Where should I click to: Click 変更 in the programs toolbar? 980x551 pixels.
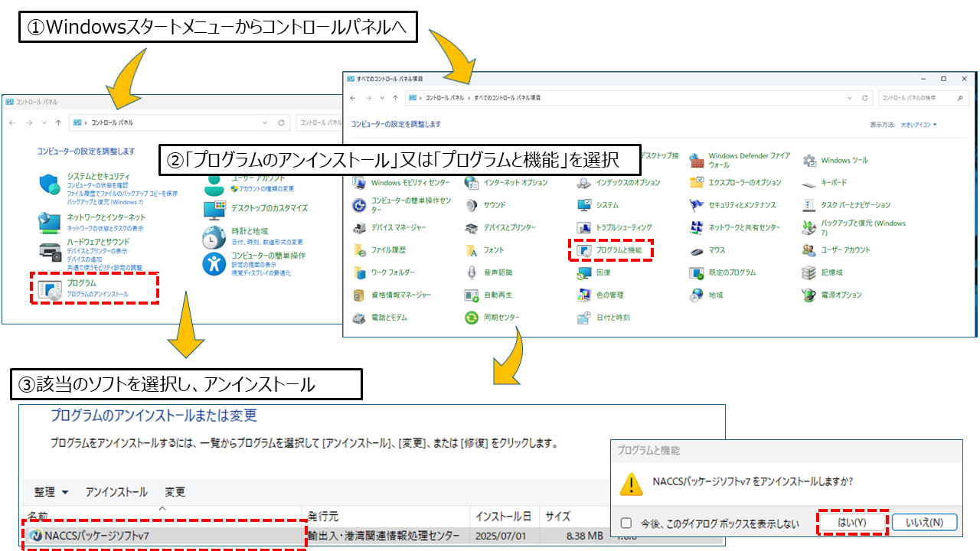coord(175,492)
